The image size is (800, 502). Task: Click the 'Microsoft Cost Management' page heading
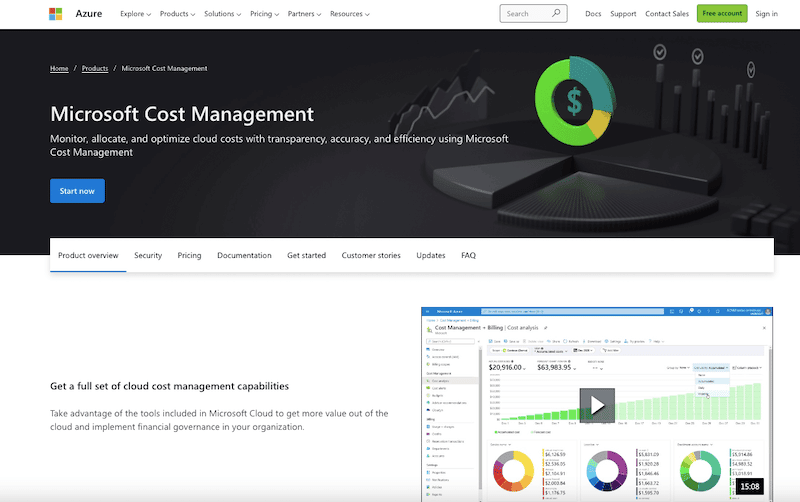pos(182,114)
